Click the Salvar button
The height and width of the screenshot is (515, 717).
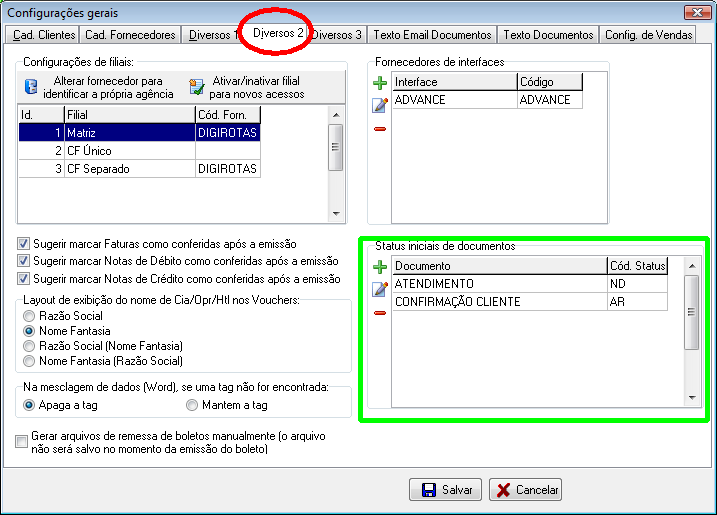(445, 490)
